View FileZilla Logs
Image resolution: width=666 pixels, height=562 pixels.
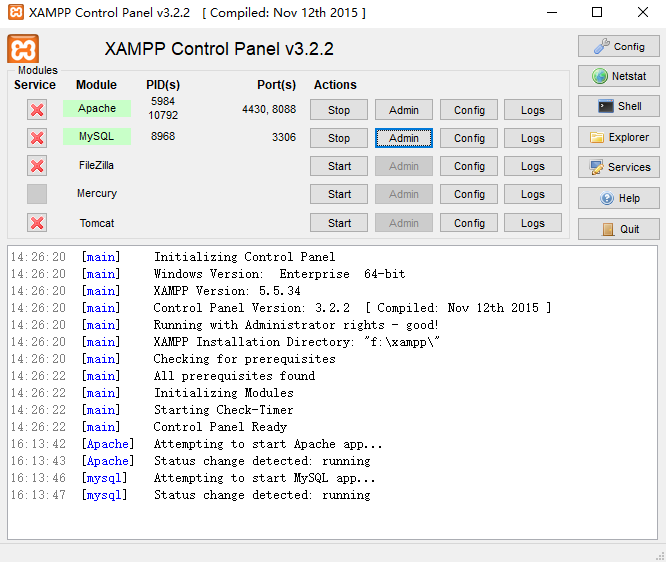coord(533,166)
